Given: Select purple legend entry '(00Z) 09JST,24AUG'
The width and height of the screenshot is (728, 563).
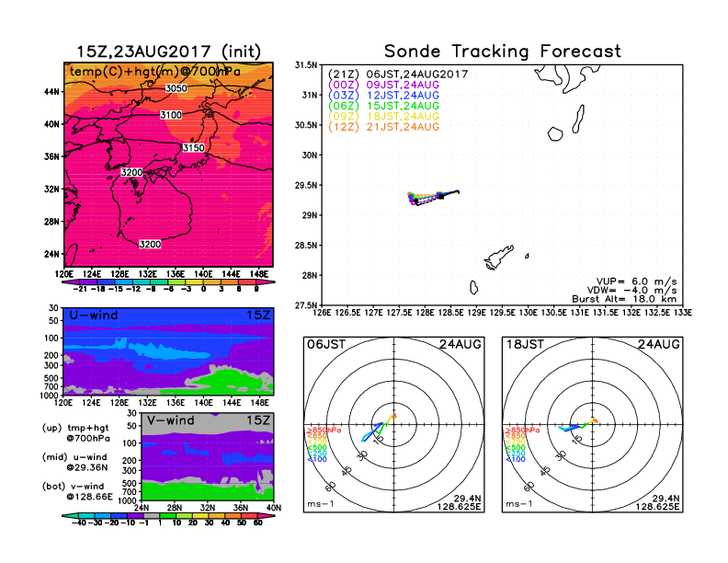Looking at the screenshot, I should click(x=383, y=85).
